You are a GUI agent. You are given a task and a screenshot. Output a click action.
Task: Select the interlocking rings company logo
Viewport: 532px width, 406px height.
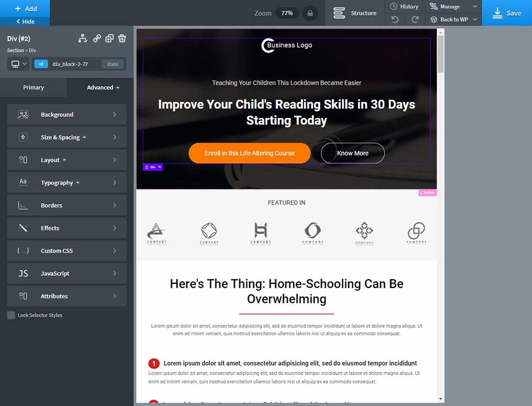coord(416,233)
